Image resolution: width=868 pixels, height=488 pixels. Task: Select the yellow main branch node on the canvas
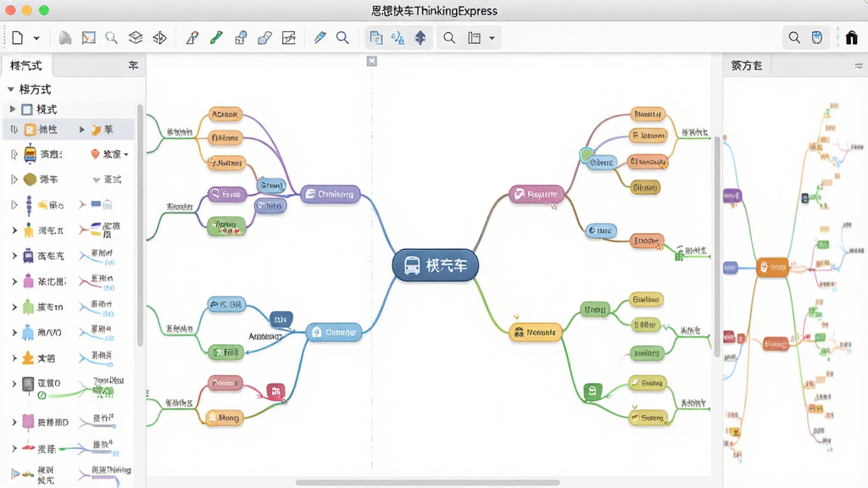coord(536,332)
